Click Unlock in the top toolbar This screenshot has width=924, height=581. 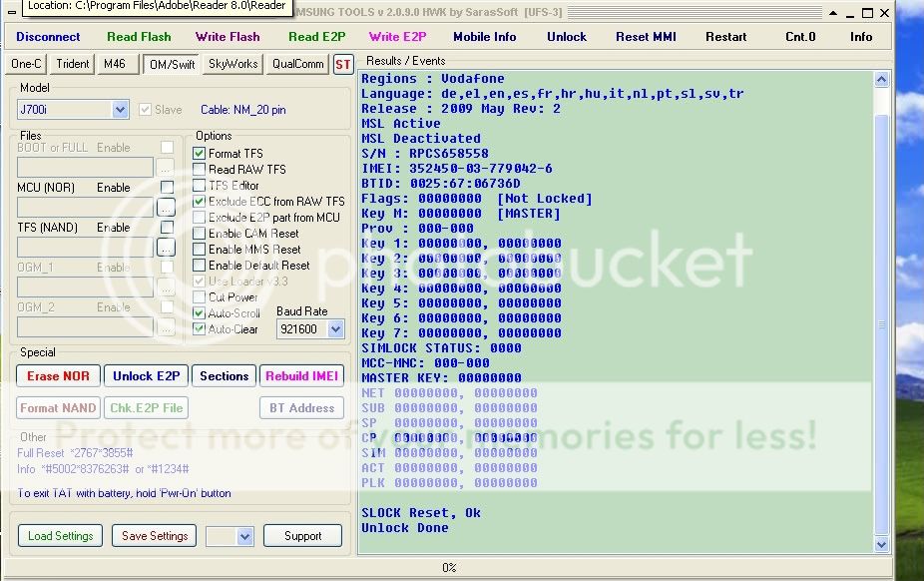pos(567,37)
